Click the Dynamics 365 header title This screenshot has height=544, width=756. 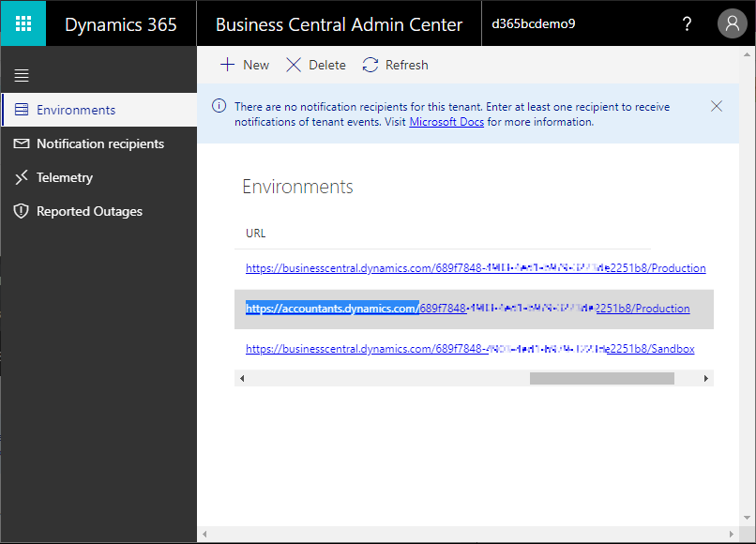(x=121, y=24)
